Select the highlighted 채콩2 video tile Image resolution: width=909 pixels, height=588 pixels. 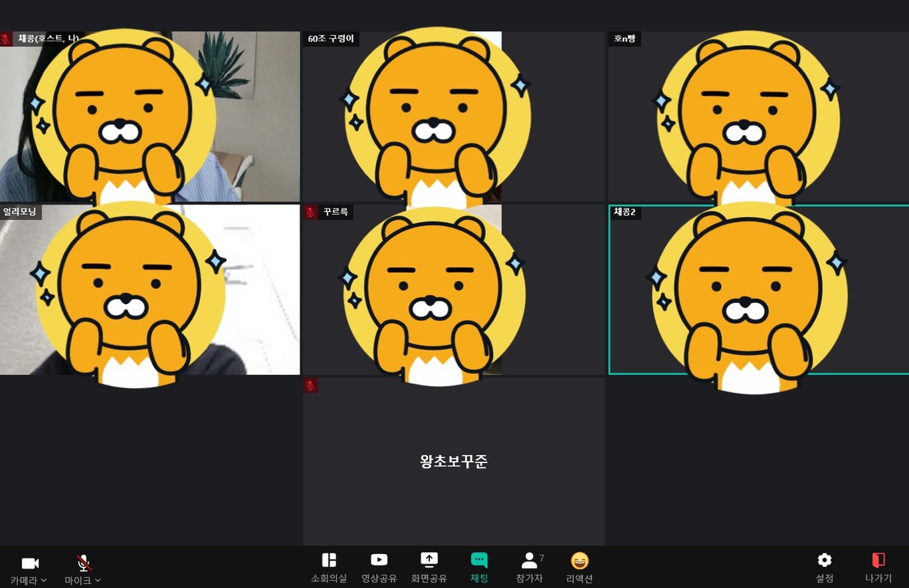(759, 290)
